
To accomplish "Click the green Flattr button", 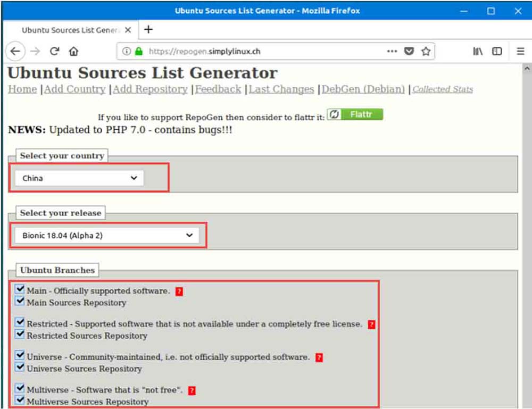I will coord(355,114).
